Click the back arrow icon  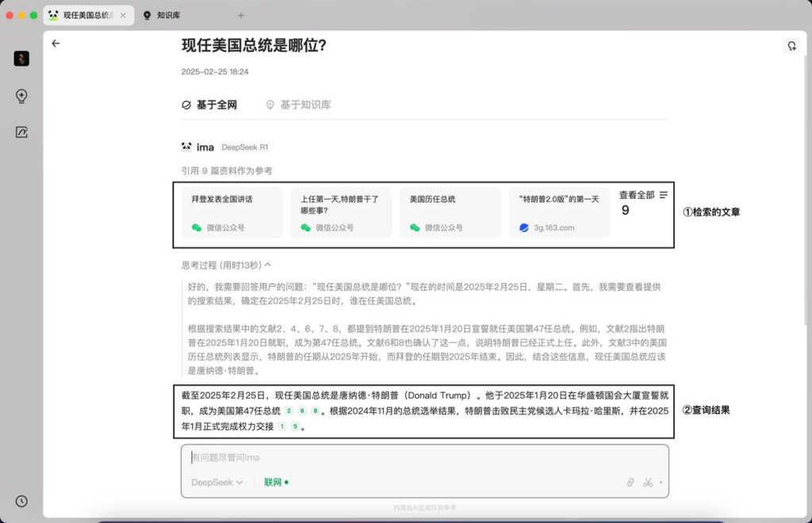(x=56, y=44)
